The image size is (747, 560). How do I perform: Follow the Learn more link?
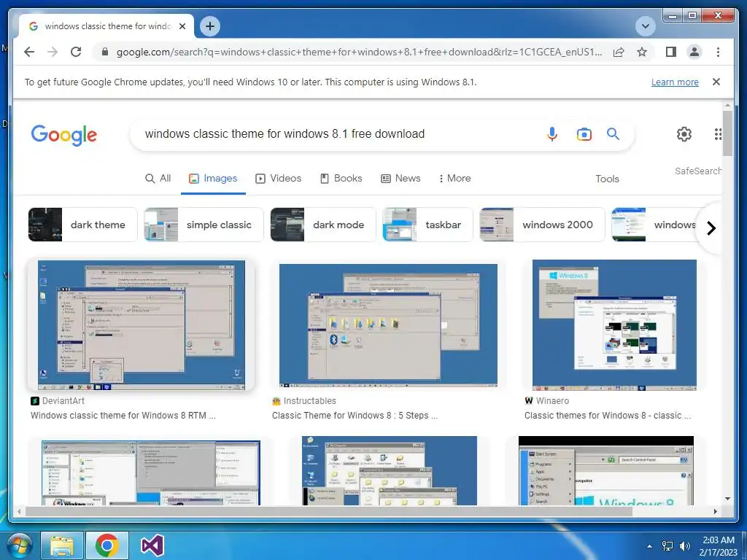coord(675,82)
